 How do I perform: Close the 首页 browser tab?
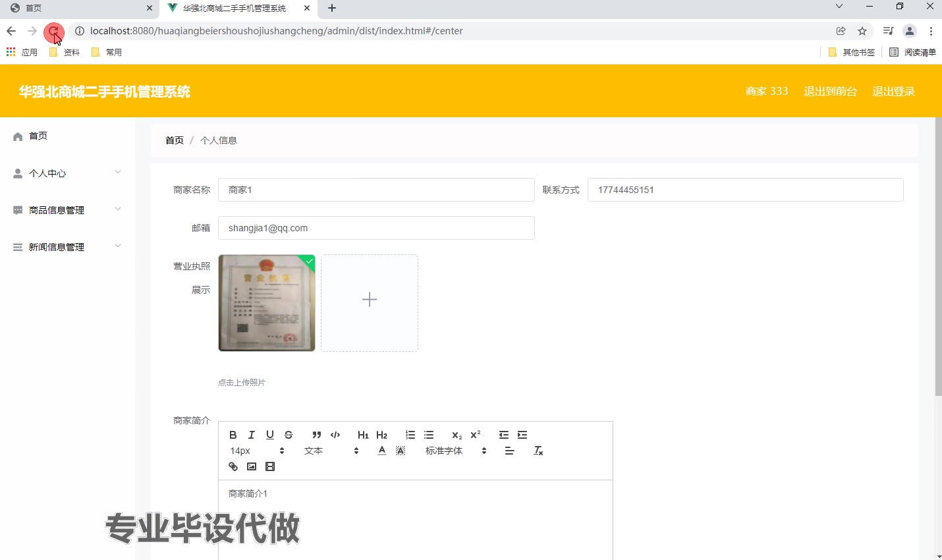(150, 9)
